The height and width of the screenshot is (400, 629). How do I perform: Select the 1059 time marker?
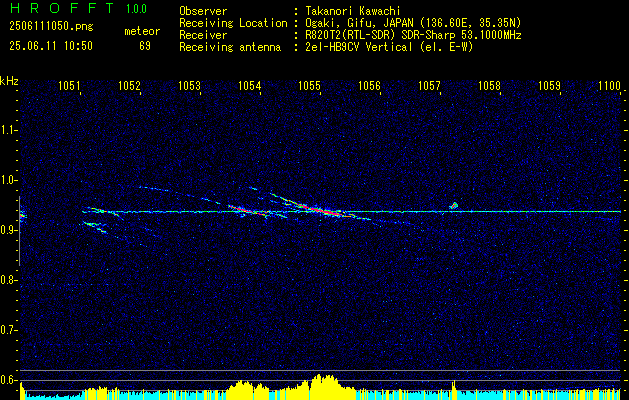[550, 85]
